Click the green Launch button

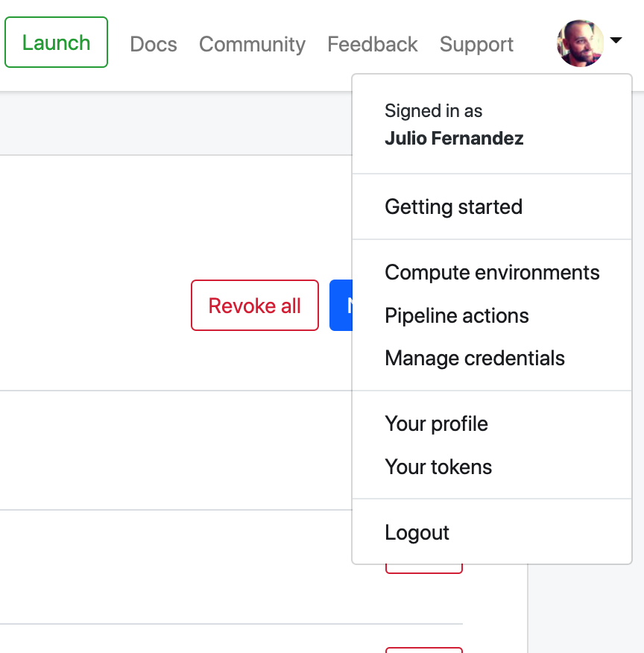click(56, 42)
